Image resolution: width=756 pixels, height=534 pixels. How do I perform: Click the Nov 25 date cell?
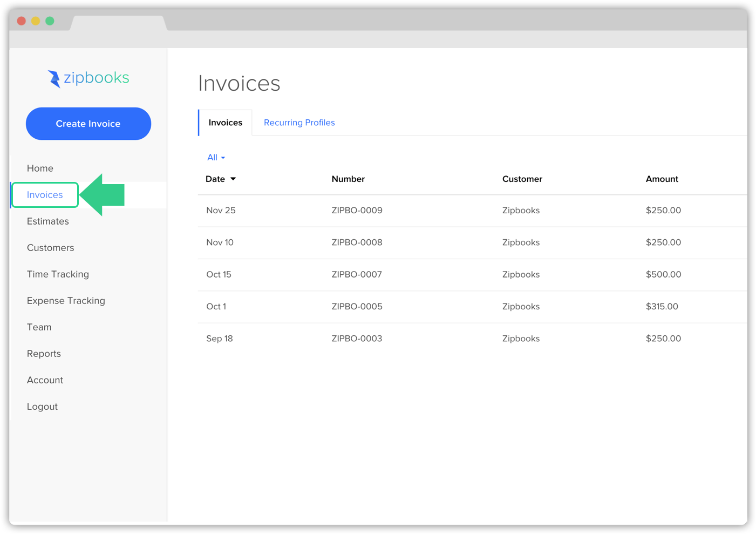221,211
